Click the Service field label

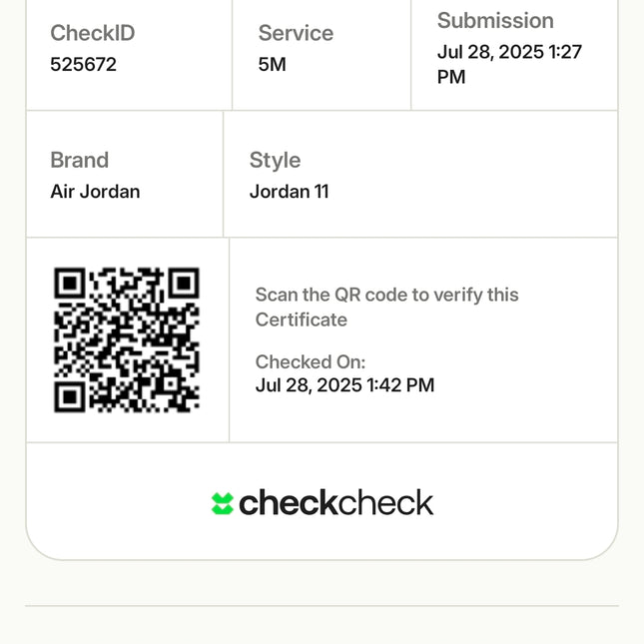coord(296,33)
